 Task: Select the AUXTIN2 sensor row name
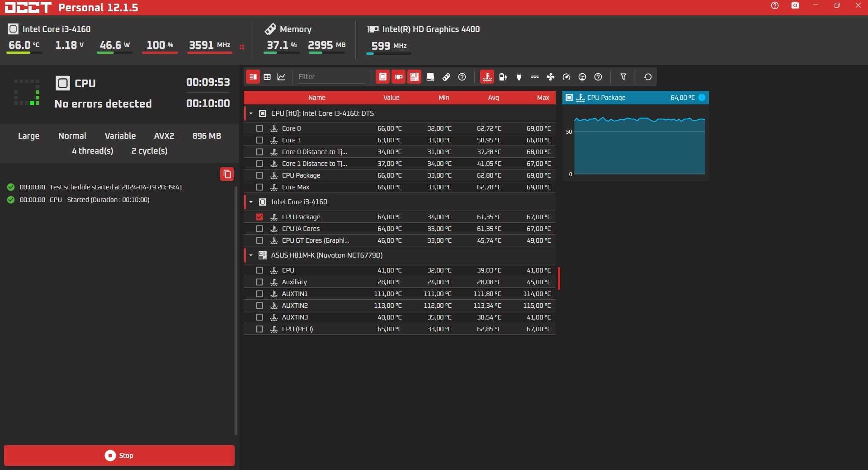click(295, 305)
